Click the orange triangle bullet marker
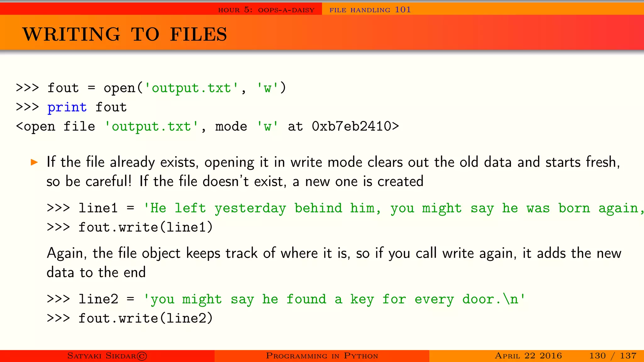Image resolution: width=644 pixels, height=362 pixels. [x=34, y=162]
